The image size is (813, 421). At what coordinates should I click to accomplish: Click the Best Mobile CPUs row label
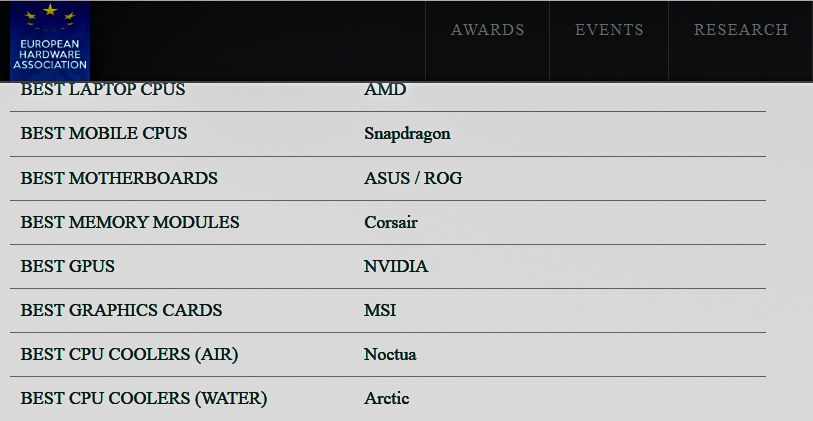click(x=104, y=134)
